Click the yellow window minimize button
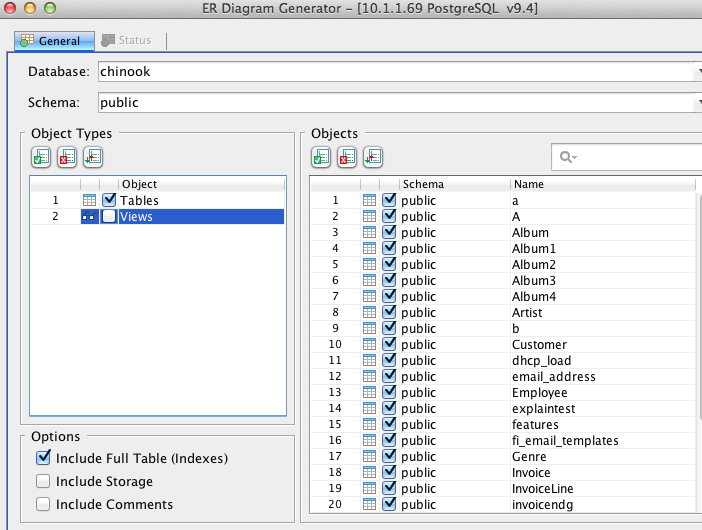 coord(30,8)
